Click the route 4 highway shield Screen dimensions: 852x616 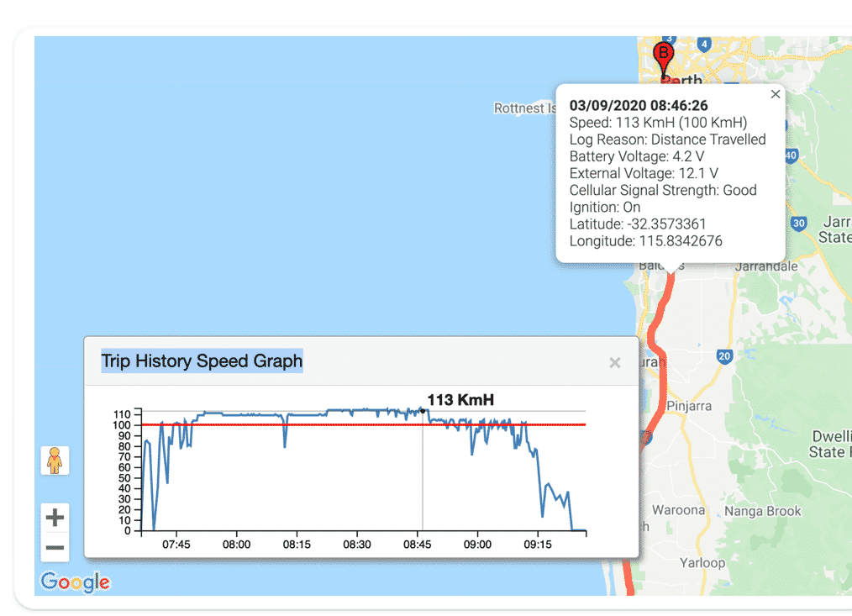tap(704, 44)
